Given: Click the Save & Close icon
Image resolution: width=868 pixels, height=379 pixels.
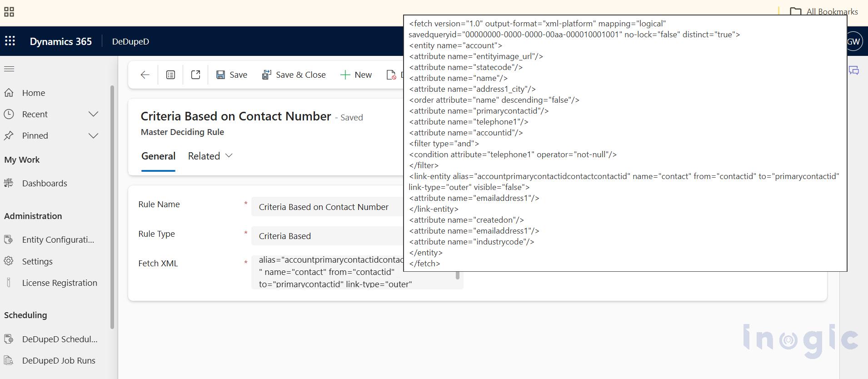Looking at the screenshot, I should coord(266,75).
